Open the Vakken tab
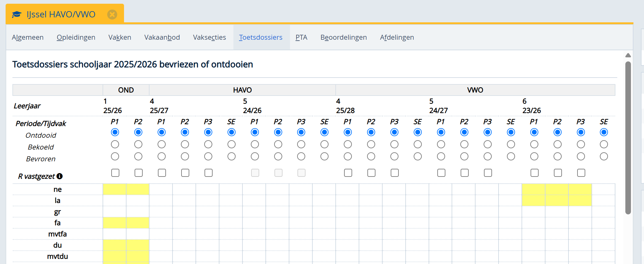Image resolution: width=644 pixels, height=264 pixels. [x=120, y=37]
